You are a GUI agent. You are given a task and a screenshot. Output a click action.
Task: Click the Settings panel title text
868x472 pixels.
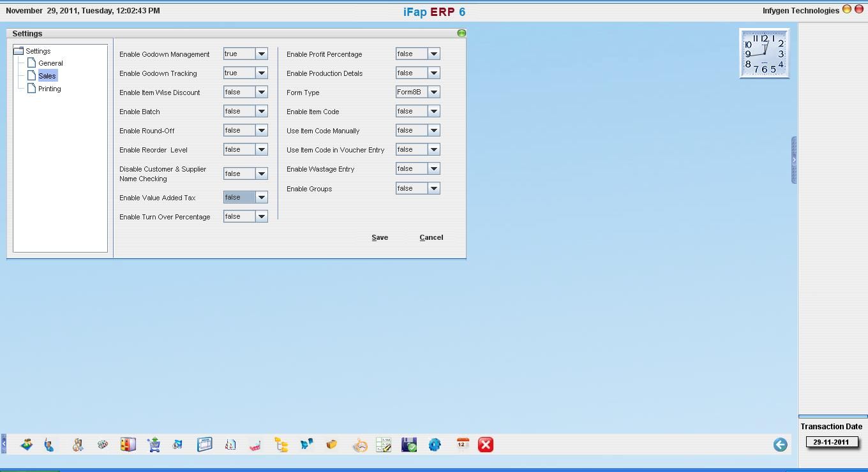coord(27,33)
